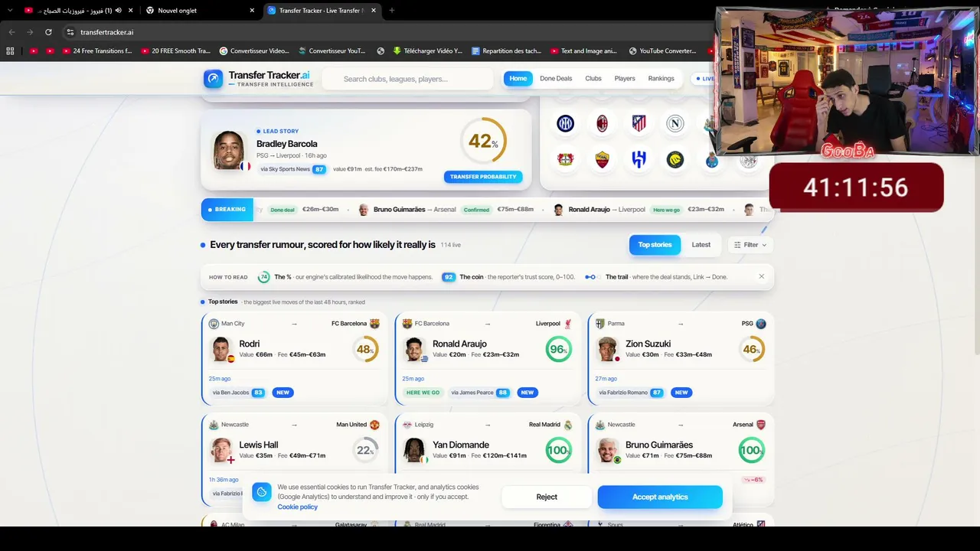980x551 pixels.
Task: Click the Bruno Guimarães → Arsenal ticker item
Action: [446, 210]
